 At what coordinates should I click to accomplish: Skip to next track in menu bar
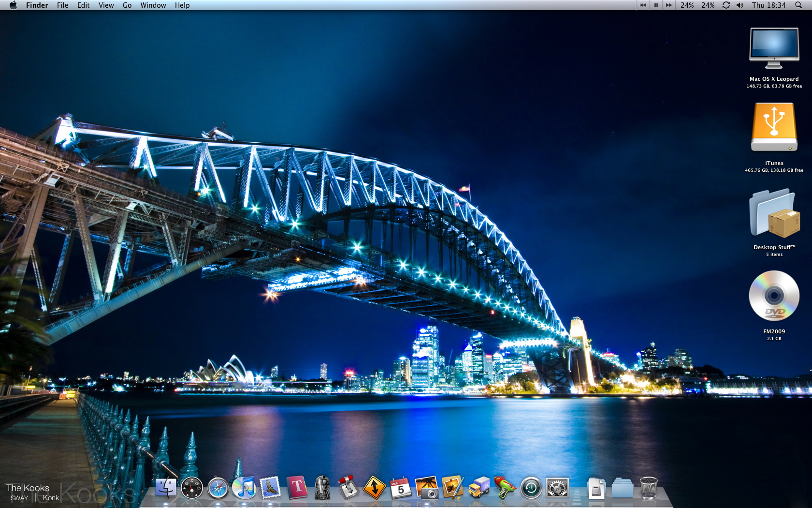(669, 5)
